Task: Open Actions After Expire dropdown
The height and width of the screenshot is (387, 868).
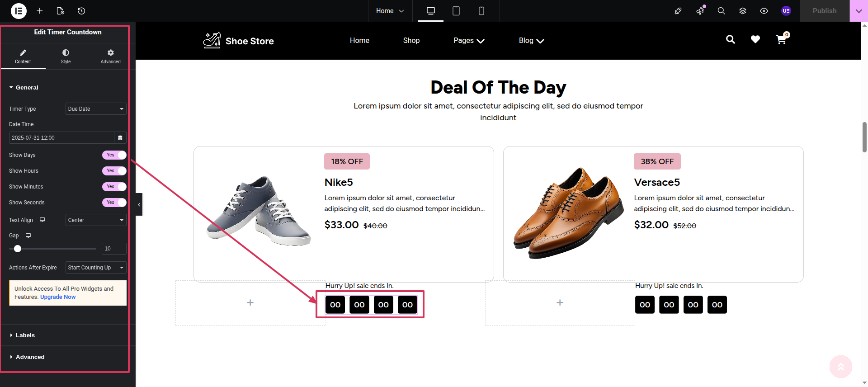Action: pos(96,268)
